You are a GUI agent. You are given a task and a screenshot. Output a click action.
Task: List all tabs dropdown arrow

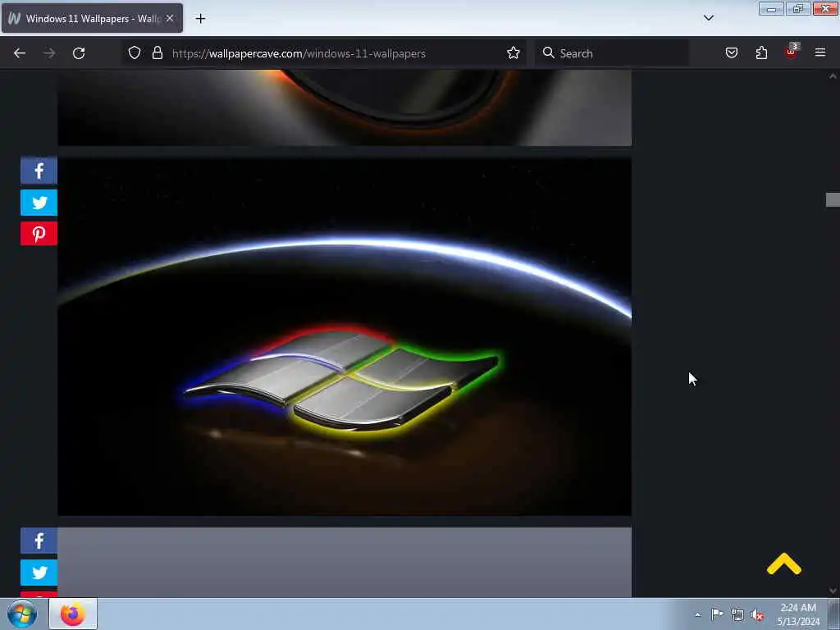point(709,18)
